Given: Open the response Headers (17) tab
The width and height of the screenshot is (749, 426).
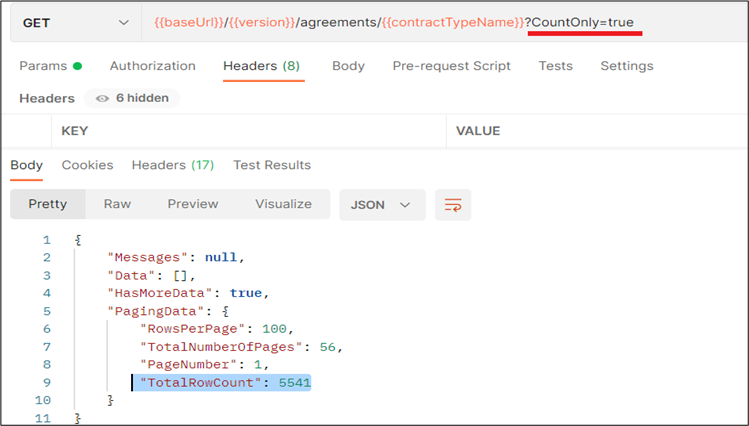Looking at the screenshot, I should point(173,165).
